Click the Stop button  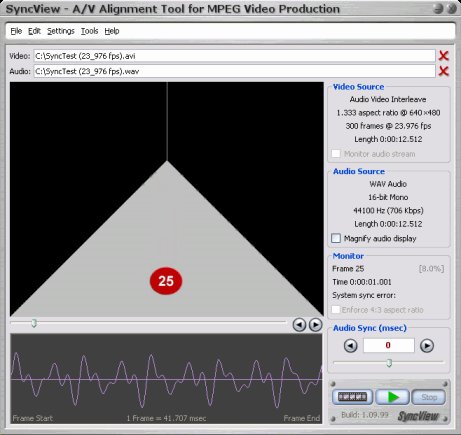pos(429,397)
